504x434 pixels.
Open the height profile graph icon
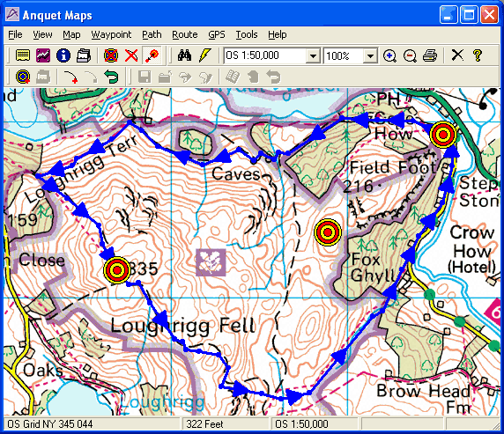point(43,55)
